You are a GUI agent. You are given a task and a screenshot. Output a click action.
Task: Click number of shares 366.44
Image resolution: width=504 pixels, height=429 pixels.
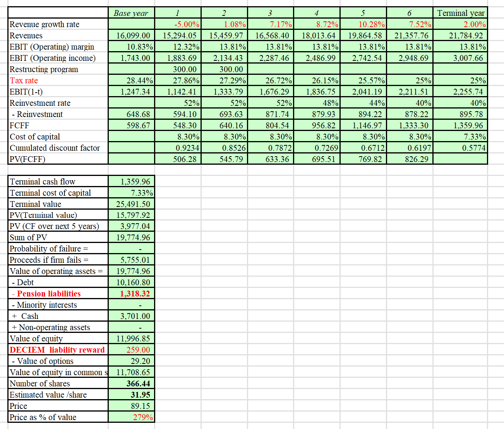pos(131,384)
